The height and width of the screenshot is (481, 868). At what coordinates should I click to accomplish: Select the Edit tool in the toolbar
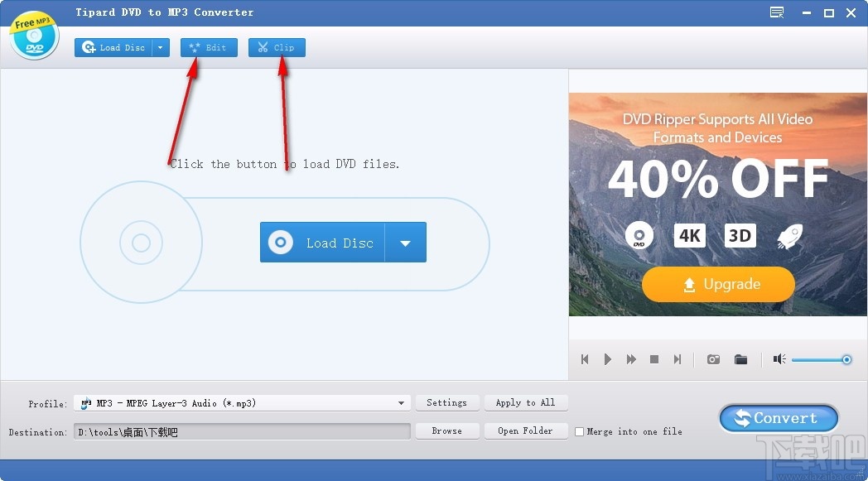[209, 47]
